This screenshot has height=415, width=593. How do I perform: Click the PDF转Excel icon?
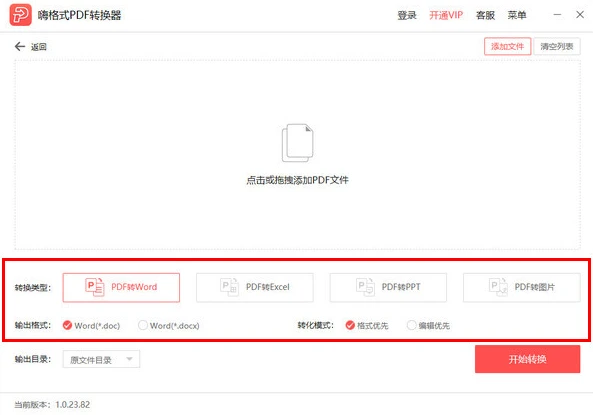coord(229,287)
